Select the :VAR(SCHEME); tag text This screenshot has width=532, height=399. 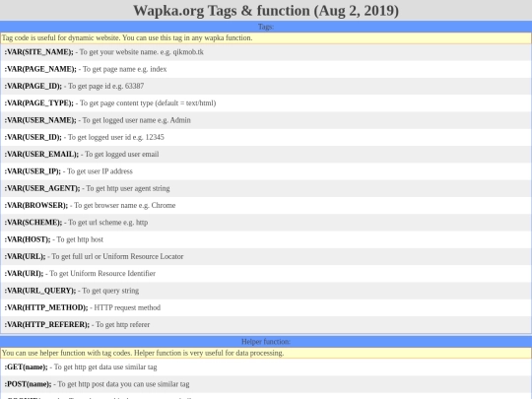33,223
